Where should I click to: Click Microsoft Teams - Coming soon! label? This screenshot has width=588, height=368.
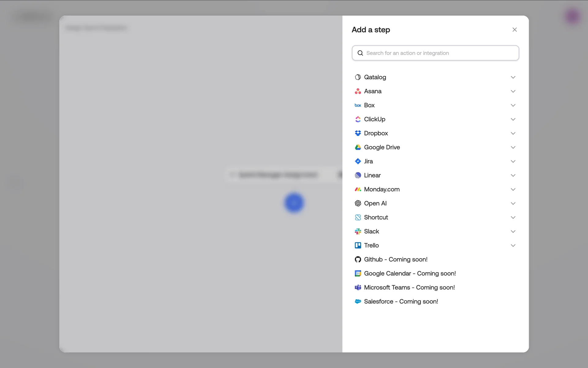click(409, 288)
